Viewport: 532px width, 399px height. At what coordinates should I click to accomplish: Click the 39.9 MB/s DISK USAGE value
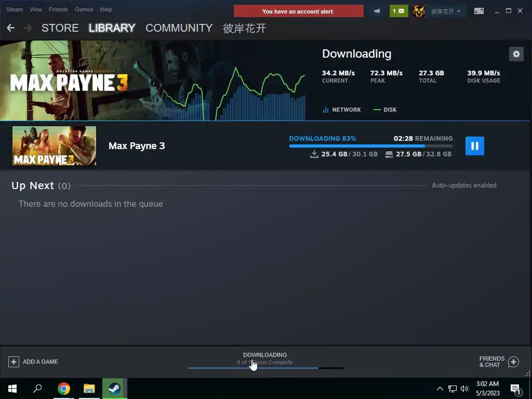484,73
